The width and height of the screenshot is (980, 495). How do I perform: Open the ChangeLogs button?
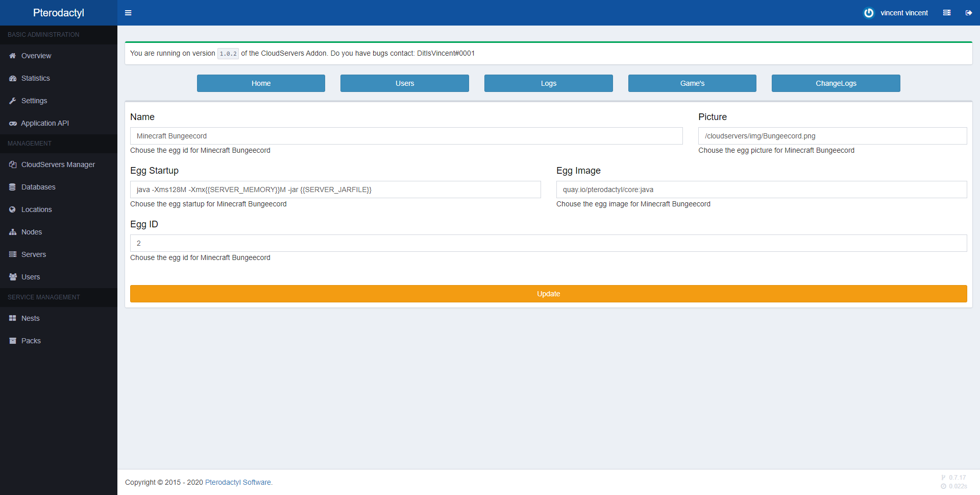pyautogui.click(x=836, y=83)
